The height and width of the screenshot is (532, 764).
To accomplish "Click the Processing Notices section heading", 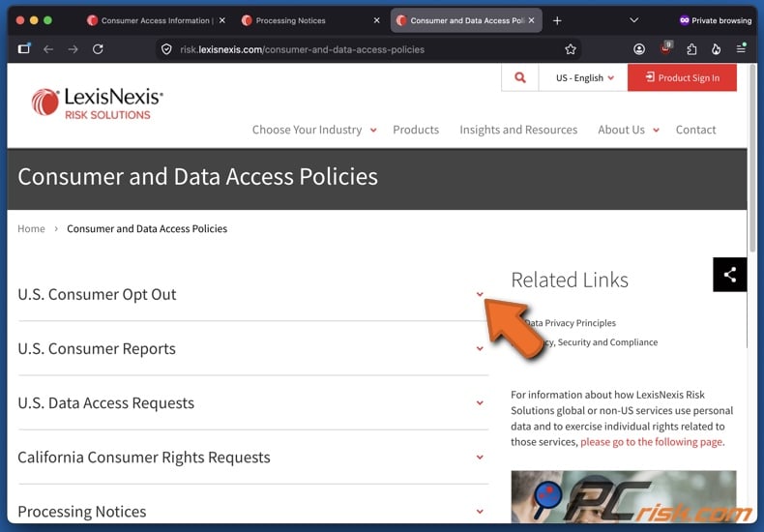I will [82, 512].
